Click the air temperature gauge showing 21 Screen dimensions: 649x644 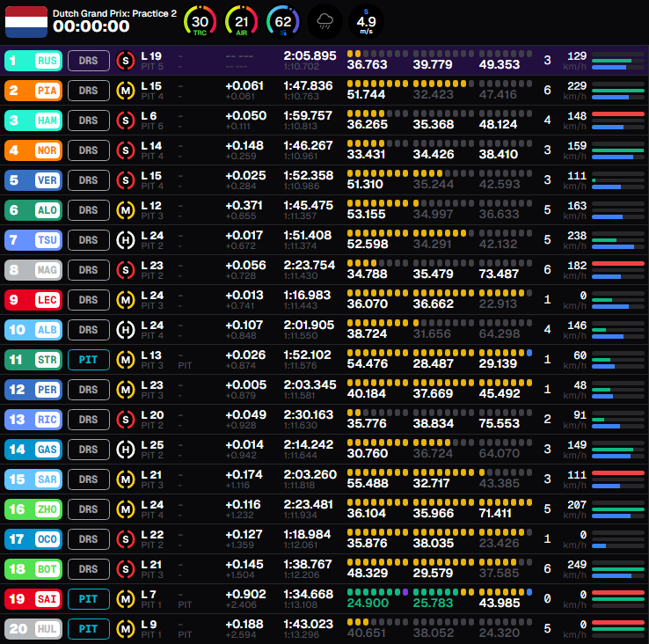click(241, 22)
